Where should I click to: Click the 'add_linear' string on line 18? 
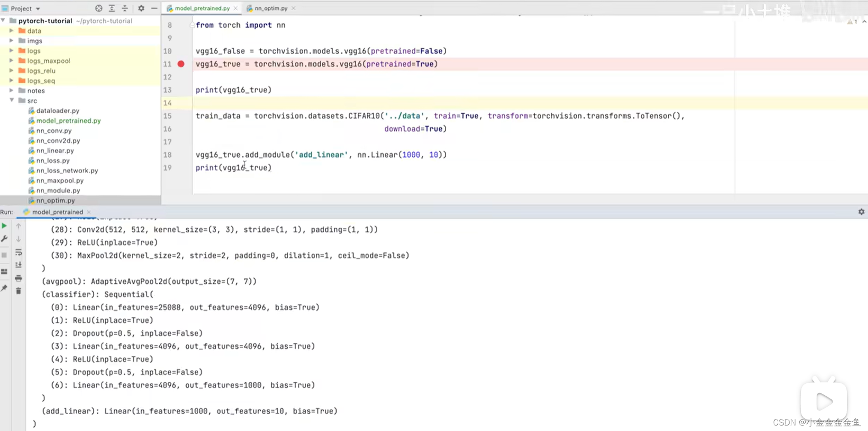pos(321,155)
